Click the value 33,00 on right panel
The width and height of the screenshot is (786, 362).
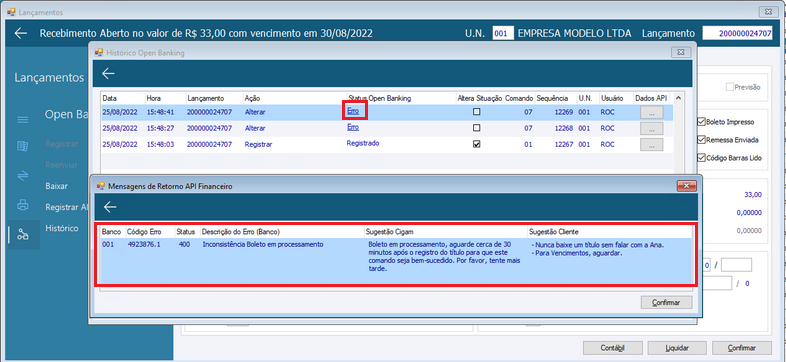point(753,195)
